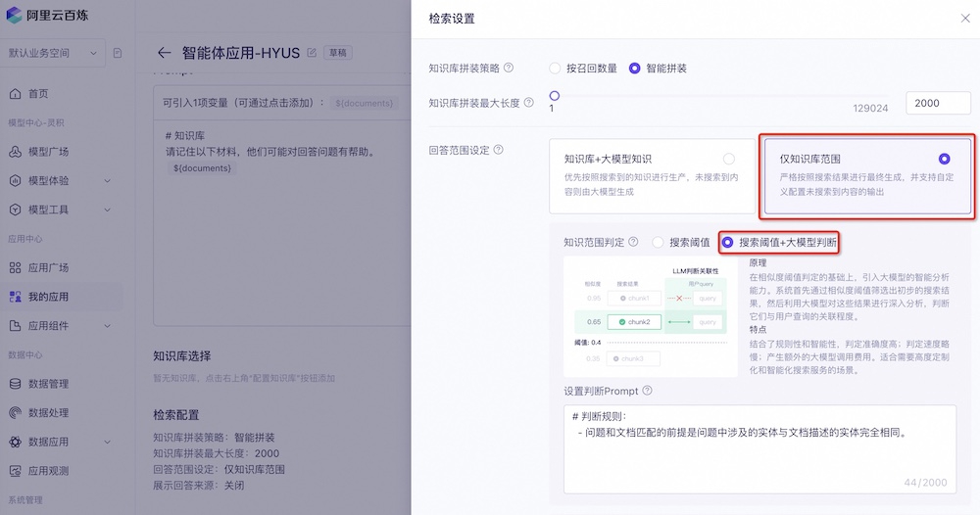
Task: Click the document icon beside 默认业务空间
Action: coord(118,53)
